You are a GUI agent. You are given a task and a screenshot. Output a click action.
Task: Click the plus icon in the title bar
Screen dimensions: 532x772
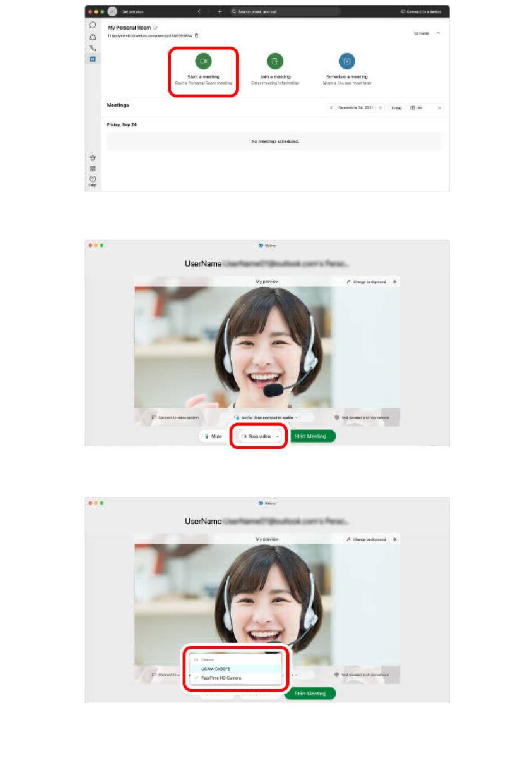tap(220, 11)
